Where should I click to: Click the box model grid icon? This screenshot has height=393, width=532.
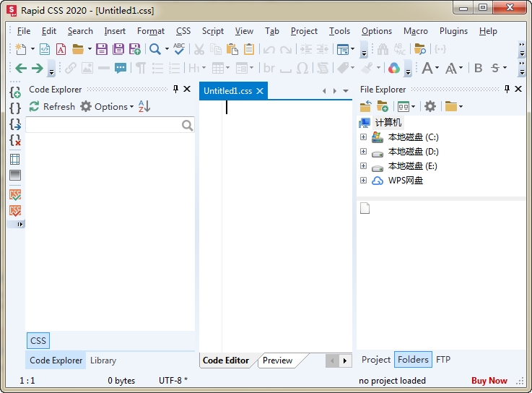pyautogui.click(x=15, y=160)
